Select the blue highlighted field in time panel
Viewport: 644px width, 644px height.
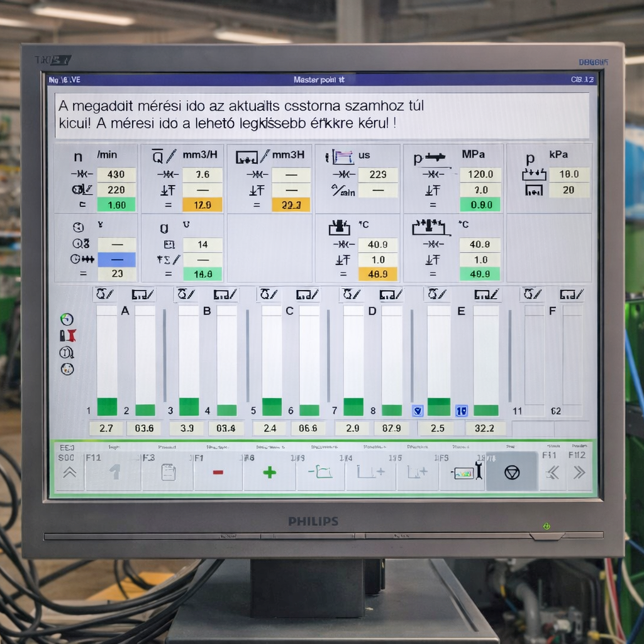[116, 259]
